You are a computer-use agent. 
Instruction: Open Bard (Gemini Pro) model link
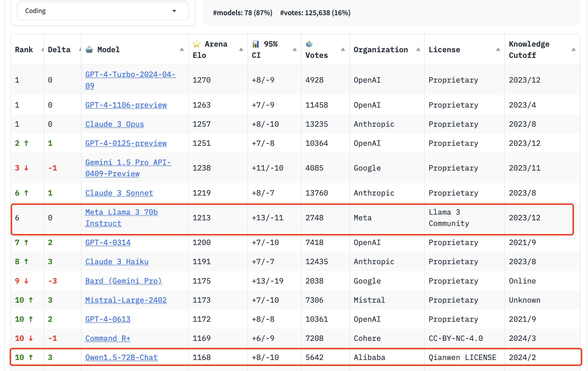click(x=124, y=281)
